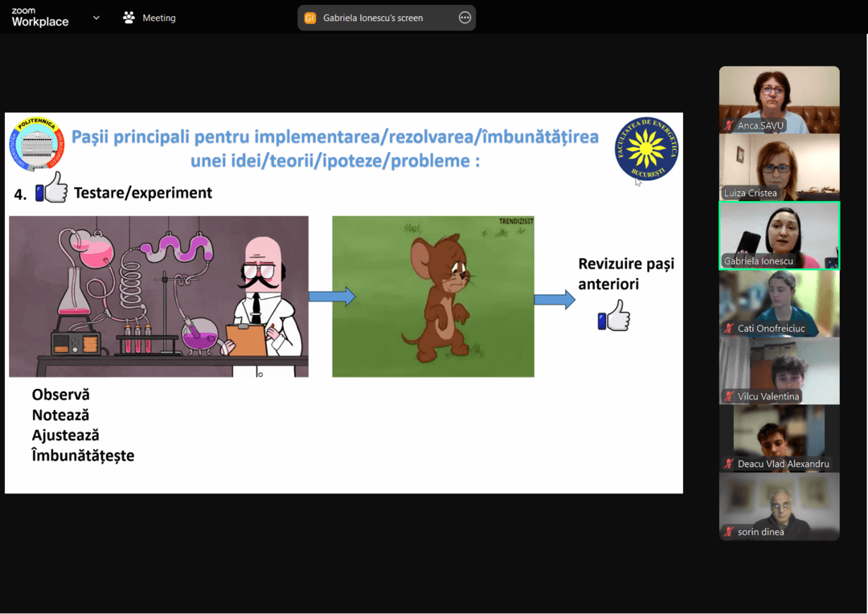Viewport: 868px width, 614px height.
Task: Click the thumbs-up icon beside Testare/experiment
Action: (51, 190)
